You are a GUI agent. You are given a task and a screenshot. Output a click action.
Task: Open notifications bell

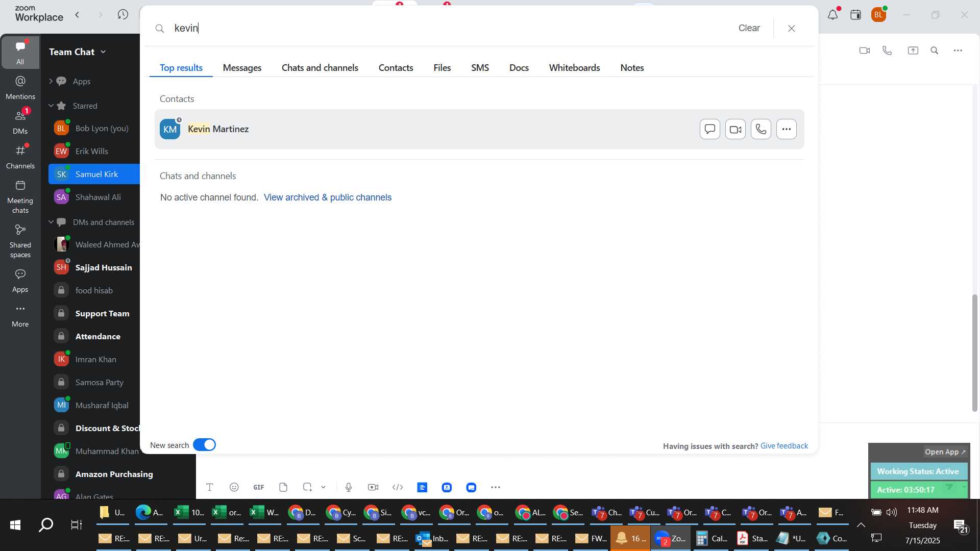tap(832, 15)
